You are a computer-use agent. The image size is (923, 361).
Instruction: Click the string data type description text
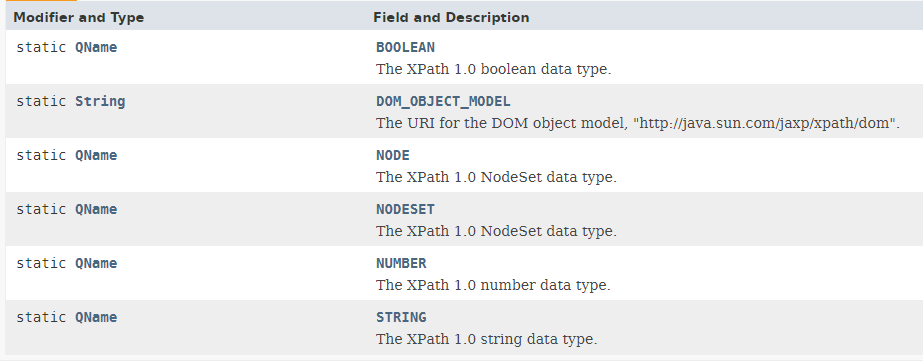click(487, 340)
